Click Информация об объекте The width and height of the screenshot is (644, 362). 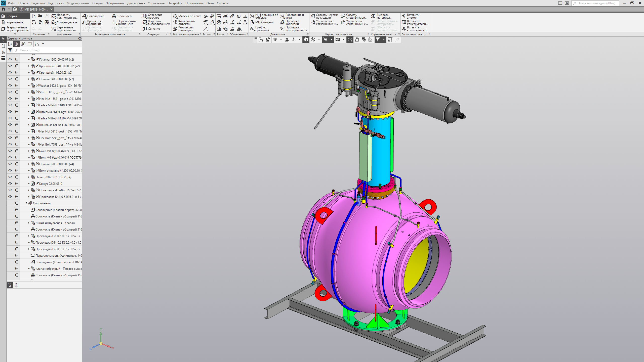(264, 16)
